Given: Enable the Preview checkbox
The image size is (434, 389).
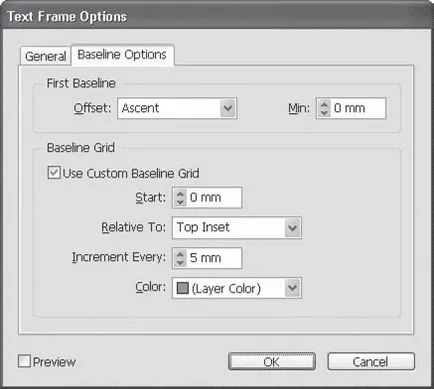Looking at the screenshot, I should [24, 361].
